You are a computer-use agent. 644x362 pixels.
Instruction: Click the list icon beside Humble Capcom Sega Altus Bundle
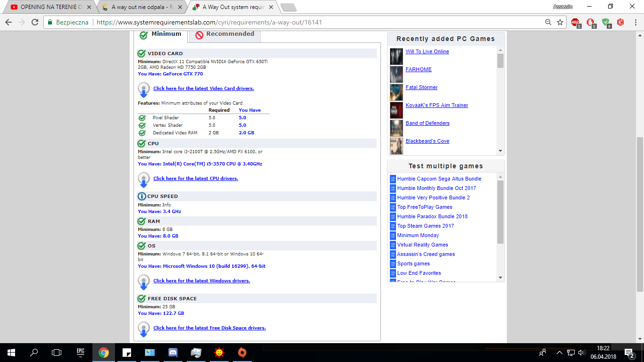[393, 179]
